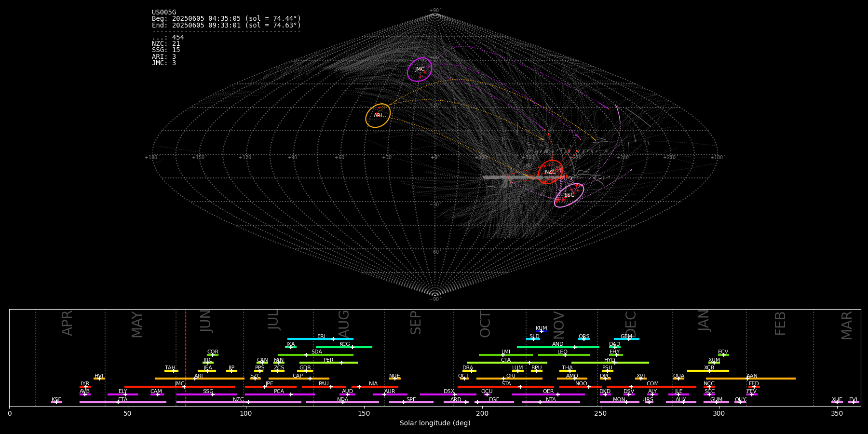Image resolution: width=868 pixels, height=434 pixels.
Task: Click the 350 tick on longitude axis
Action: [837, 413]
